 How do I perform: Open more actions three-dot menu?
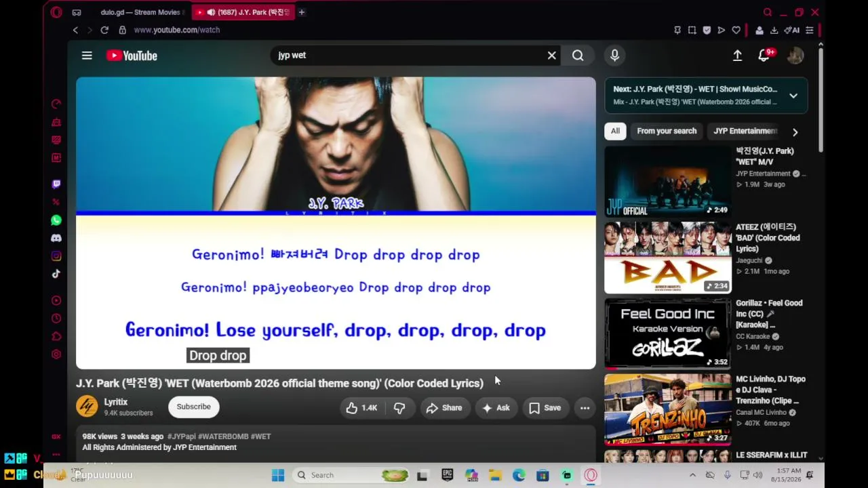click(585, 408)
